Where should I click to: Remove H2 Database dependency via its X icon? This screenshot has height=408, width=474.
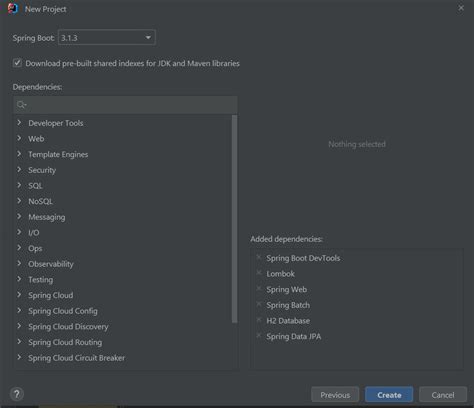tap(259, 320)
